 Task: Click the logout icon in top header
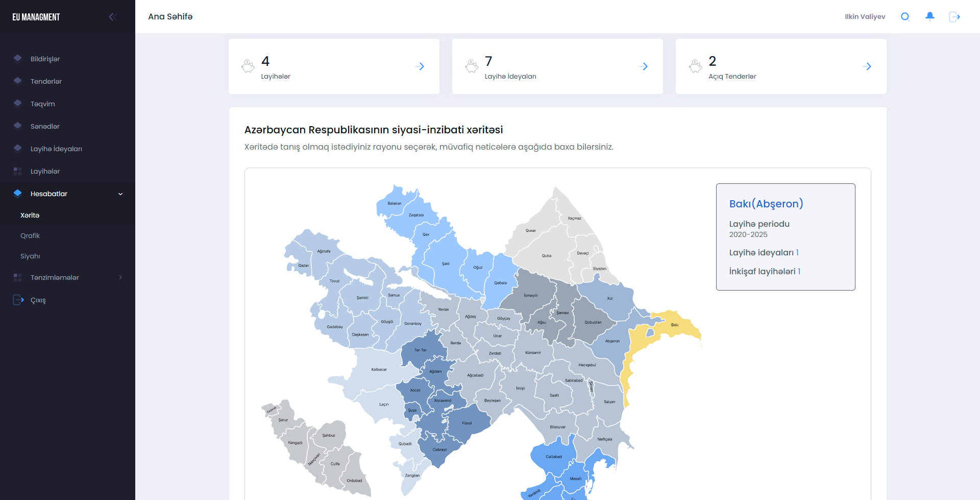coord(954,17)
